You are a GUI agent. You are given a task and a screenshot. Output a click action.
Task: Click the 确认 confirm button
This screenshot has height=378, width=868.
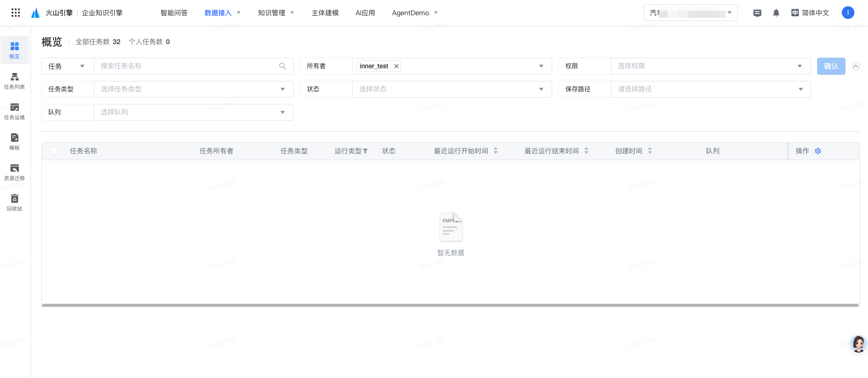[x=831, y=66]
